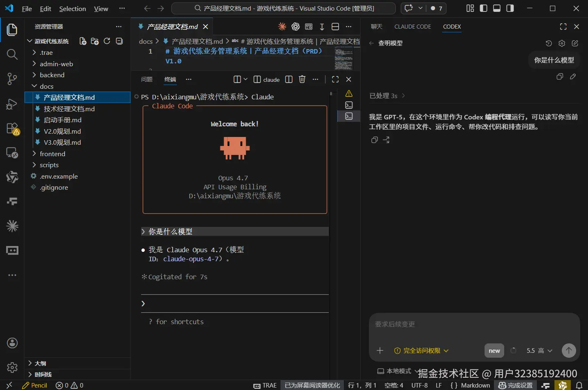
Task: Click the new button in Codex input
Action: point(494,351)
